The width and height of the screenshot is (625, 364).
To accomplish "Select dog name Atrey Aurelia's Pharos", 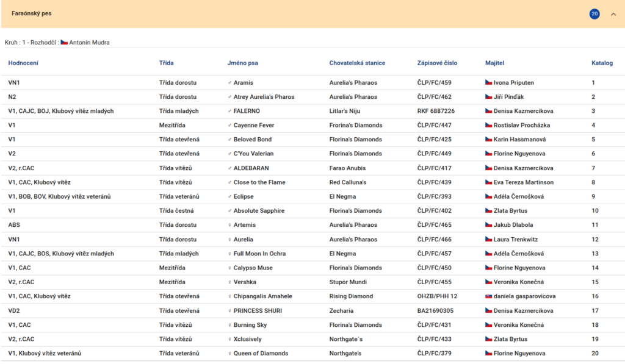I will point(264,97).
